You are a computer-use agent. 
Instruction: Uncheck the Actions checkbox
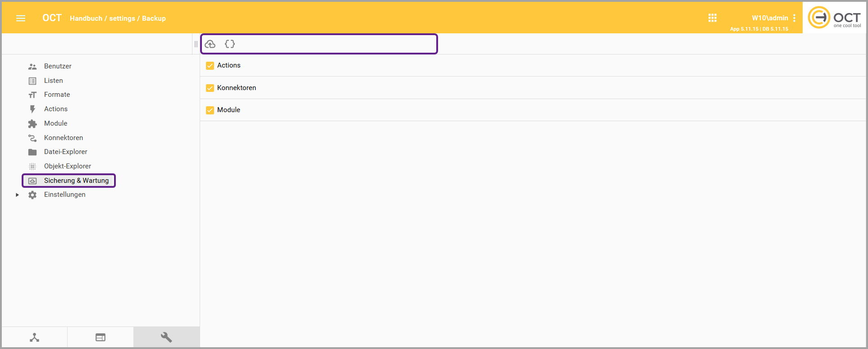pyautogui.click(x=210, y=66)
